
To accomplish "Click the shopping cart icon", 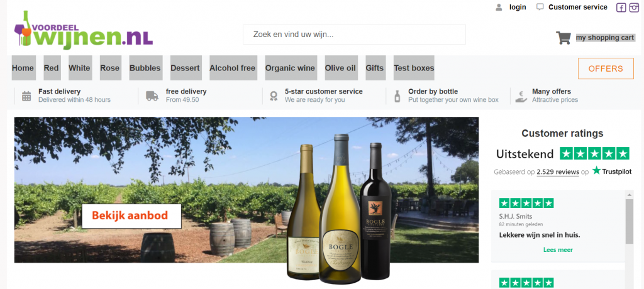I will pos(563,38).
